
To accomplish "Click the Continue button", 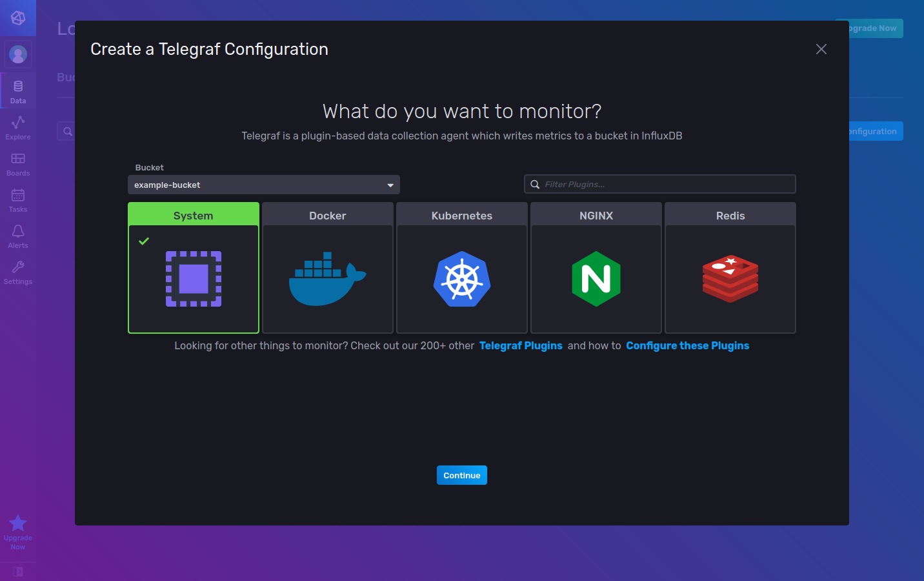I will point(461,475).
